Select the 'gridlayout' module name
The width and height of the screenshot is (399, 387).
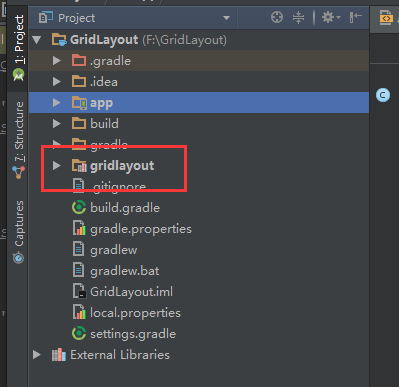(122, 166)
